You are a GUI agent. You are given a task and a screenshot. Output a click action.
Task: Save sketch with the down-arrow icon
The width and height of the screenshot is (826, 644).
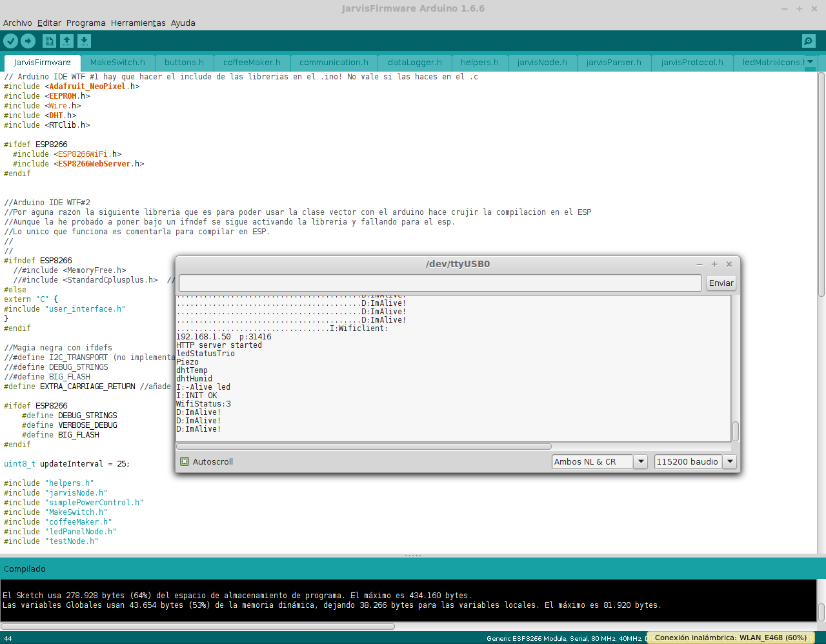pyautogui.click(x=84, y=41)
